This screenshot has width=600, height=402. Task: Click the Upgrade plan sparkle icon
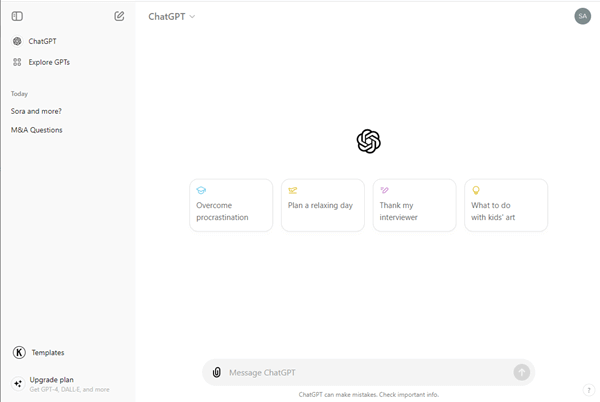[18, 384]
